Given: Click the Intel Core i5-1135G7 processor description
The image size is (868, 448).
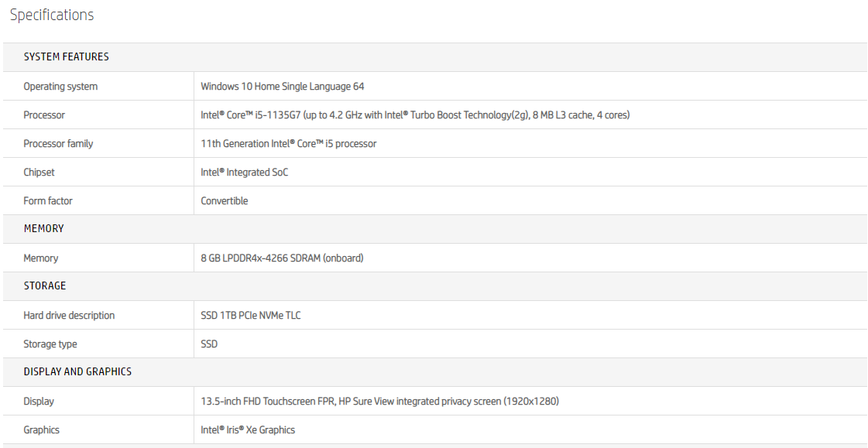Looking at the screenshot, I should [415, 115].
